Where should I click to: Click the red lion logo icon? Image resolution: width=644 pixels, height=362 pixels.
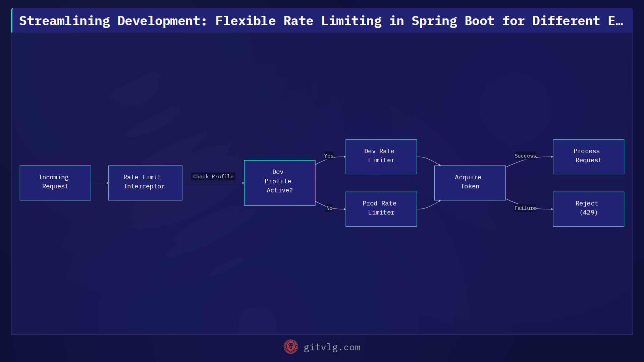pyautogui.click(x=291, y=347)
